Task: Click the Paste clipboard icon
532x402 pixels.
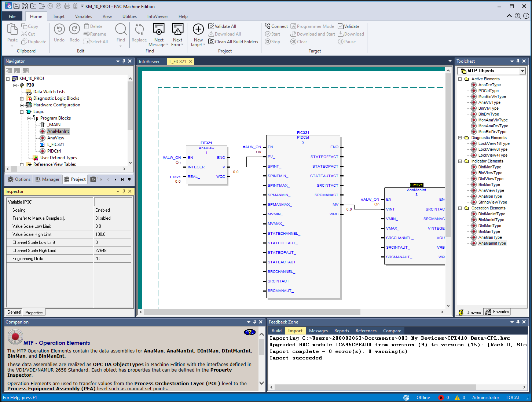Action: coord(12,29)
